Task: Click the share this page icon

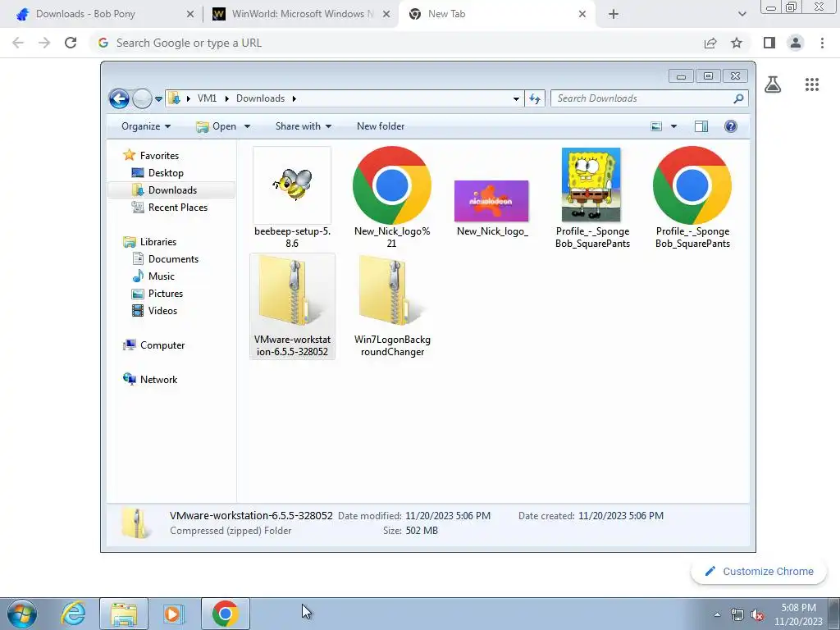Action: pos(710,43)
